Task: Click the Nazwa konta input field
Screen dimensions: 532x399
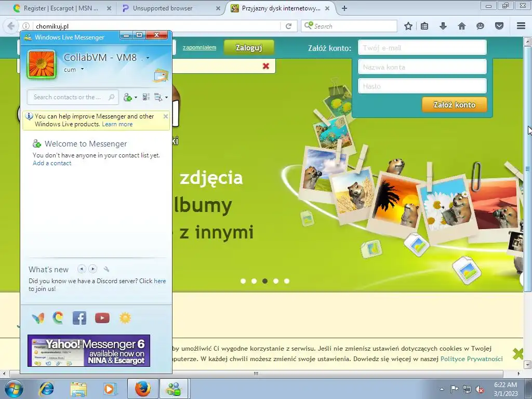Action: 422,67
